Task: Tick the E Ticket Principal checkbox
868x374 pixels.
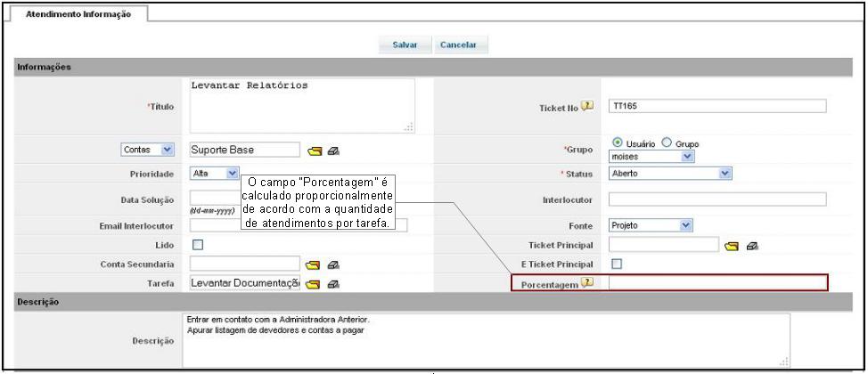Action: [616, 264]
